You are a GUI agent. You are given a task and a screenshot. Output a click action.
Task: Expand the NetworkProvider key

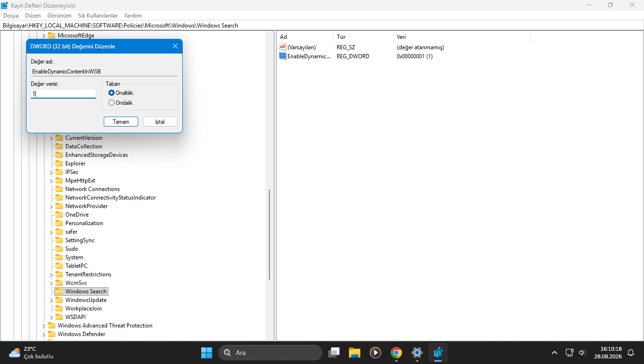pyautogui.click(x=52, y=206)
